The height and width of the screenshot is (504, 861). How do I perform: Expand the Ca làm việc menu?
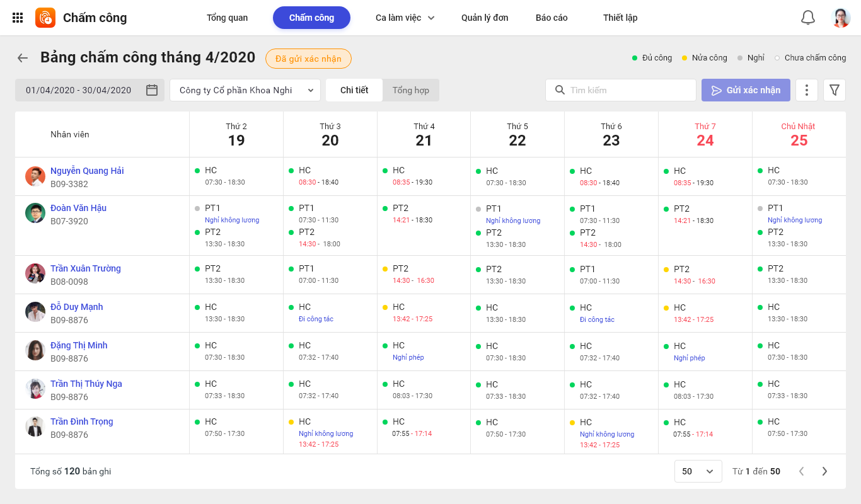tap(405, 18)
